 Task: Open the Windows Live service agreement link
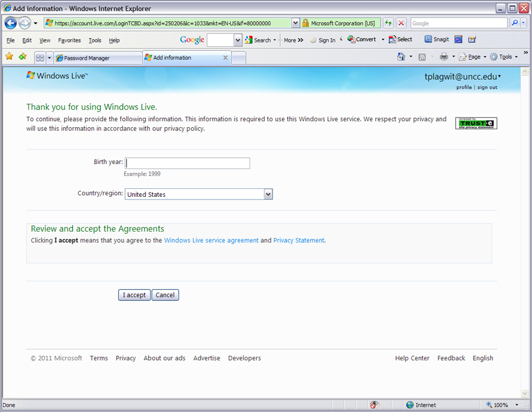tap(211, 240)
